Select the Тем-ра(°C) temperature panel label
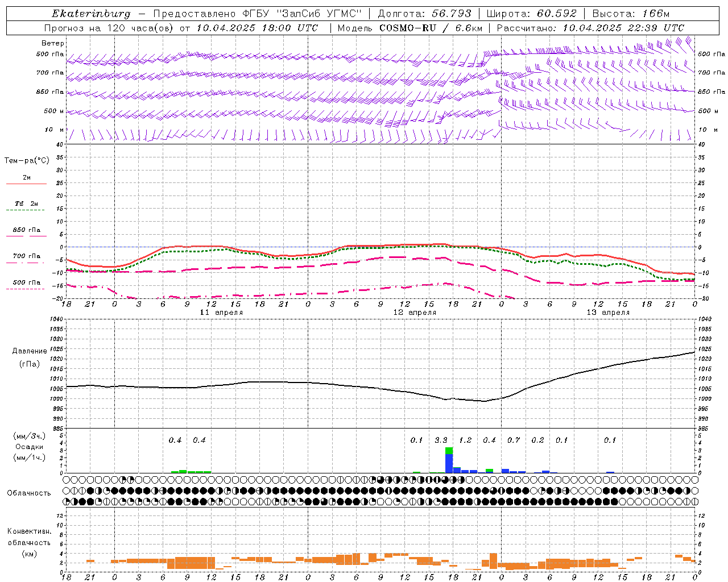Screen dimensions: 728x582 point(27,161)
